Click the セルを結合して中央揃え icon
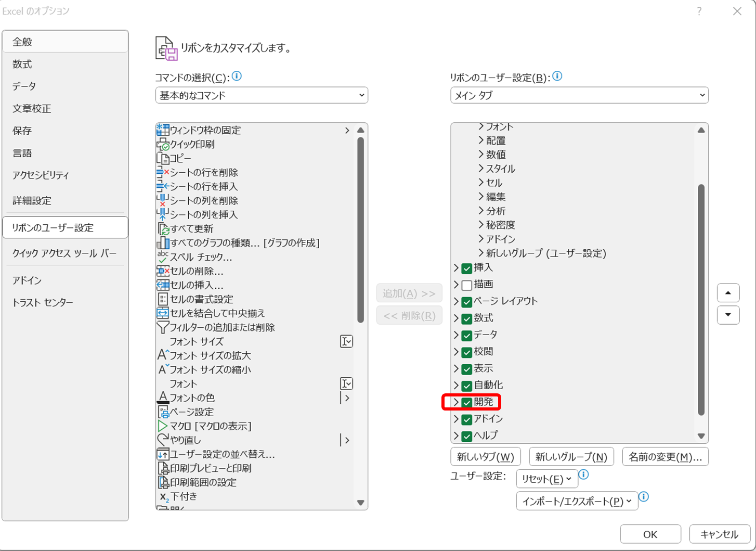The height and width of the screenshot is (551, 756). point(163,313)
